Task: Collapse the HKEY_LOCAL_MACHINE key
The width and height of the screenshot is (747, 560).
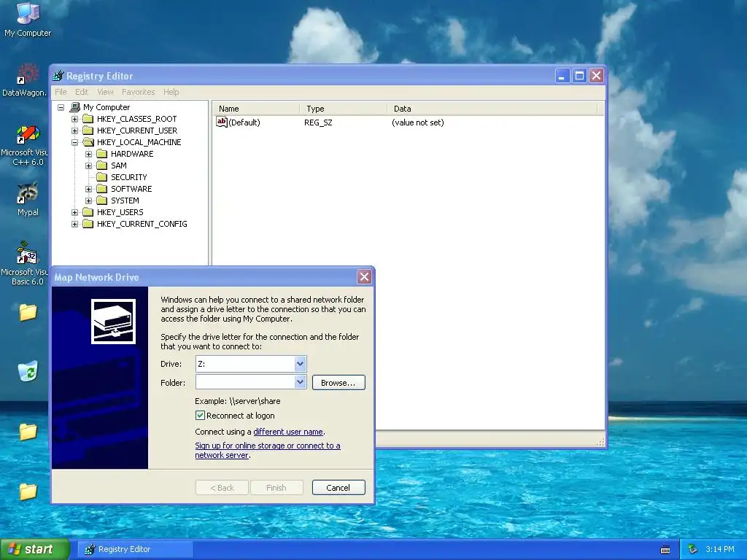Action: tap(75, 142)
